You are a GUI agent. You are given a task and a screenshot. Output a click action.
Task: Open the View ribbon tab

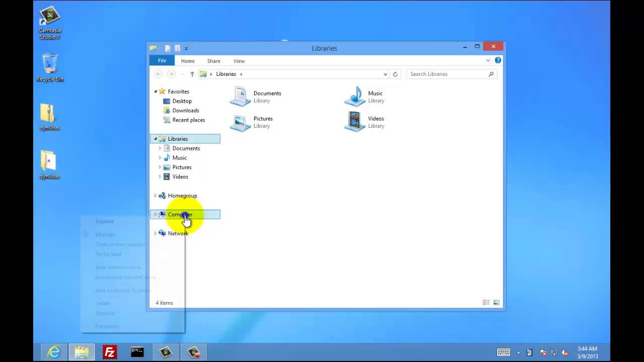click(239, 61)
